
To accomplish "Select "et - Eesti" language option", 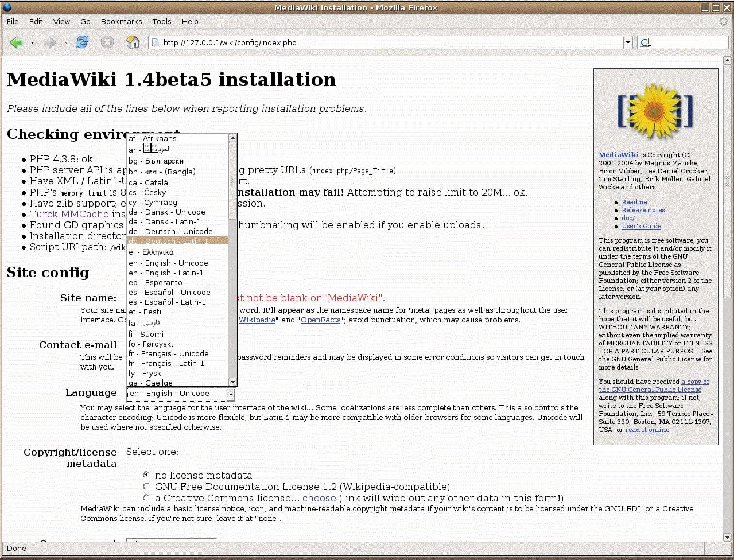I will click(177, 312).
